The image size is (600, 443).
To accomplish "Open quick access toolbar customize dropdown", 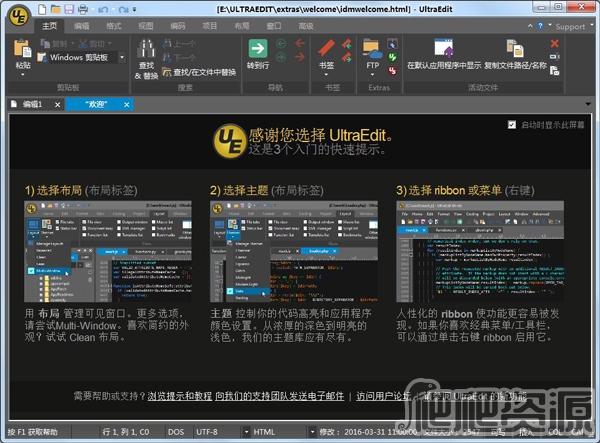I will tap(134, 10).
